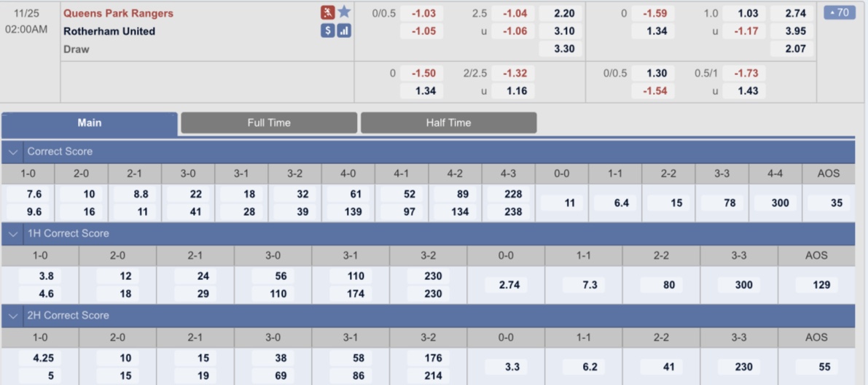
Task: Select full-time home win odds 2.20
Action: point(560,13)
